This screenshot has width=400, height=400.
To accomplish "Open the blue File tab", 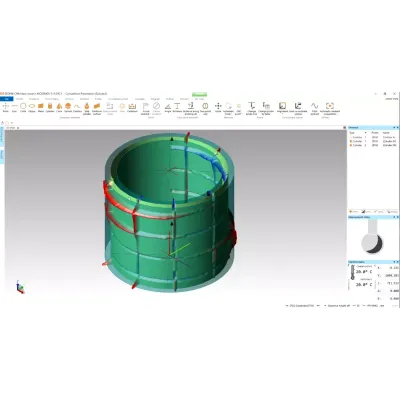I will pos(7,99).
